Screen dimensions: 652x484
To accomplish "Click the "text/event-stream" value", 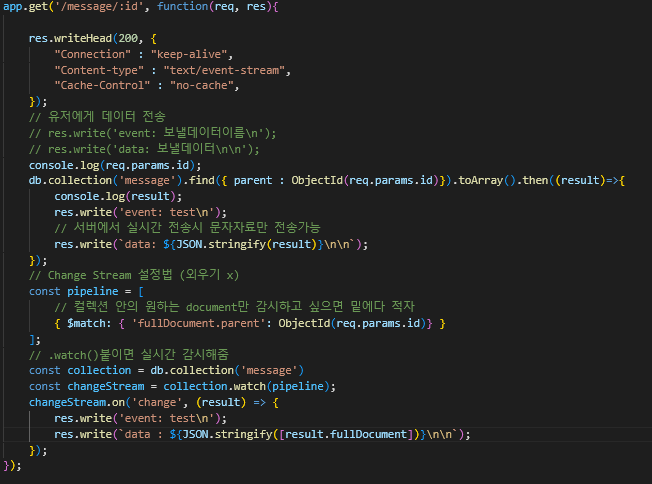I will 224,70.
